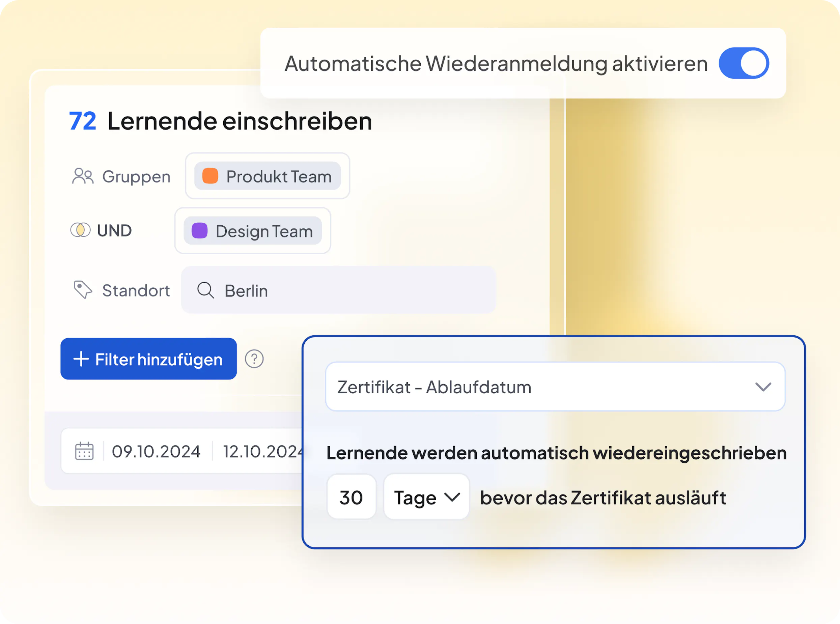Screen dimensions: 840x624
Task: Click the Filter hinzufügen button
Action: coord(148,359)
